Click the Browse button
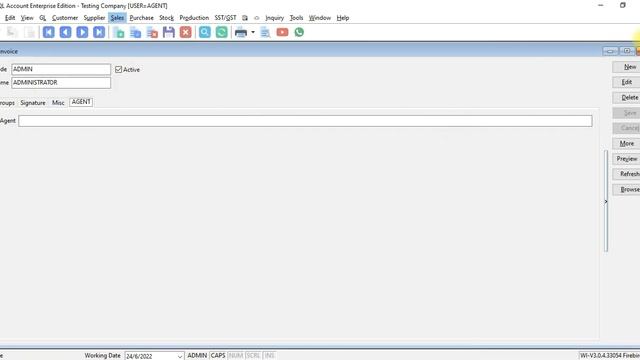This screenshot has width=640, height=360. pyautogui.click(x=627, y=189)
